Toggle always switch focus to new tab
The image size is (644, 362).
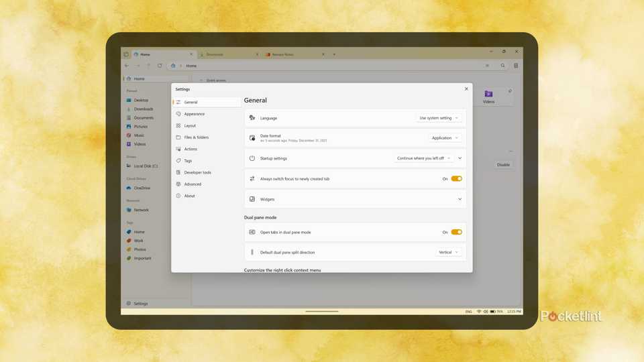click(x=456, y=179)
